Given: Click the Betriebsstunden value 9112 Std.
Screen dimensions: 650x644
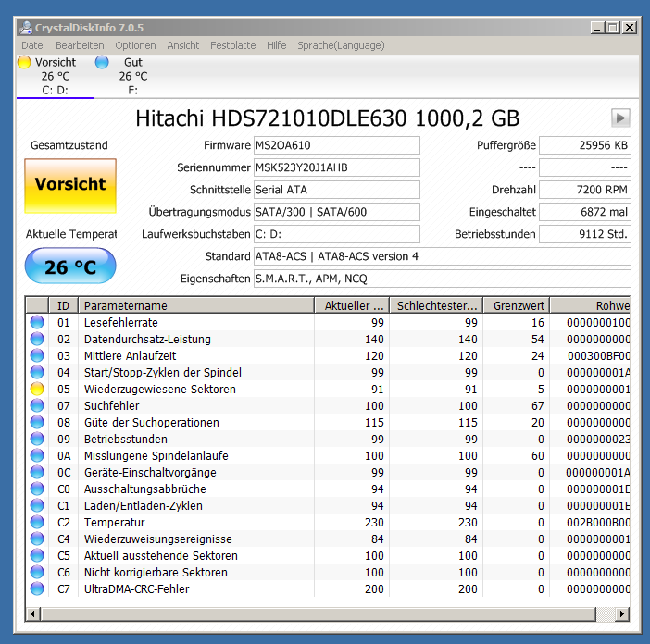Looking at the screenshot, I should [x=585, y=234].
